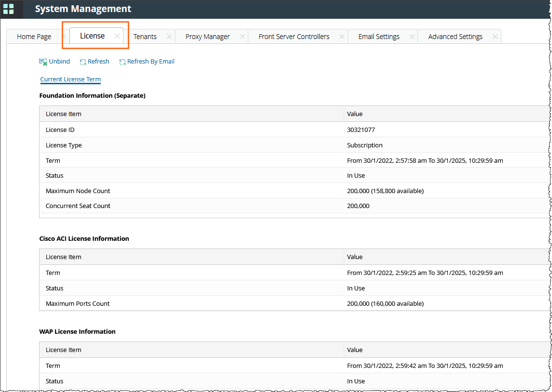This screenshot has height=392, width=552.
Task: Click the Unbind license icon
Action: click(x=43, y=62)
